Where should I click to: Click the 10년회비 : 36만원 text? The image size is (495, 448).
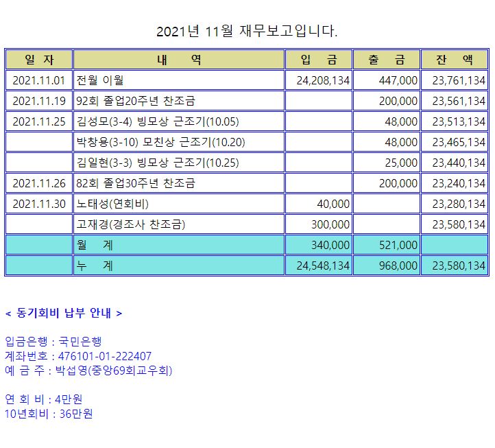[x=49, y=413]
